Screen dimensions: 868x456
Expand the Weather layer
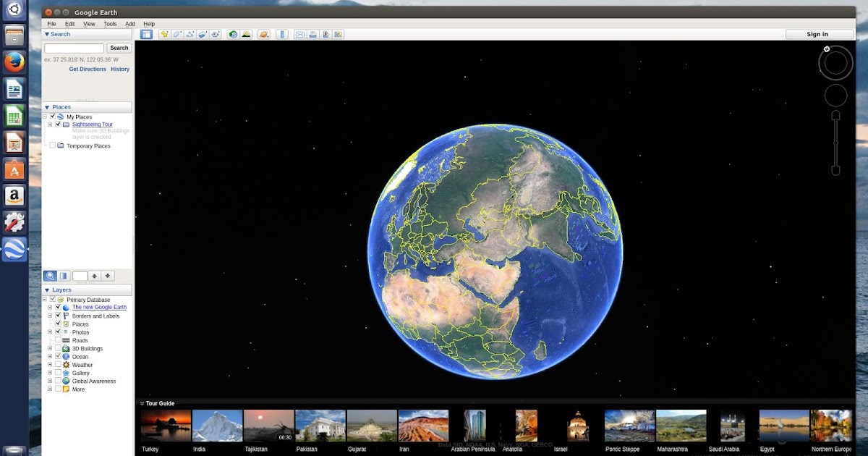point(50,365)
